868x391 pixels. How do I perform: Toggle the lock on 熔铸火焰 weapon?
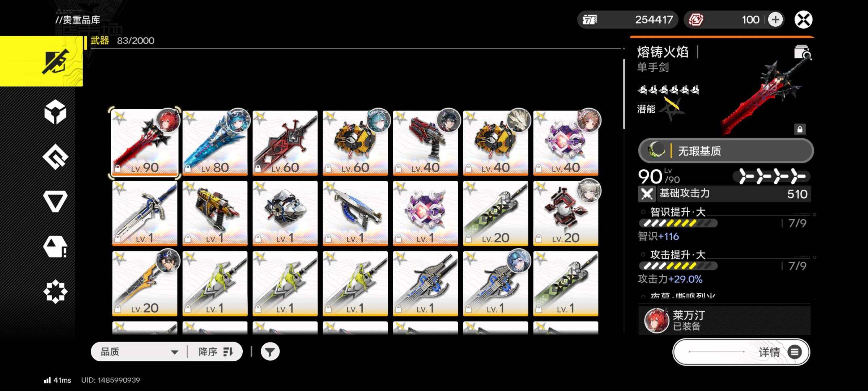click(800, 129)
